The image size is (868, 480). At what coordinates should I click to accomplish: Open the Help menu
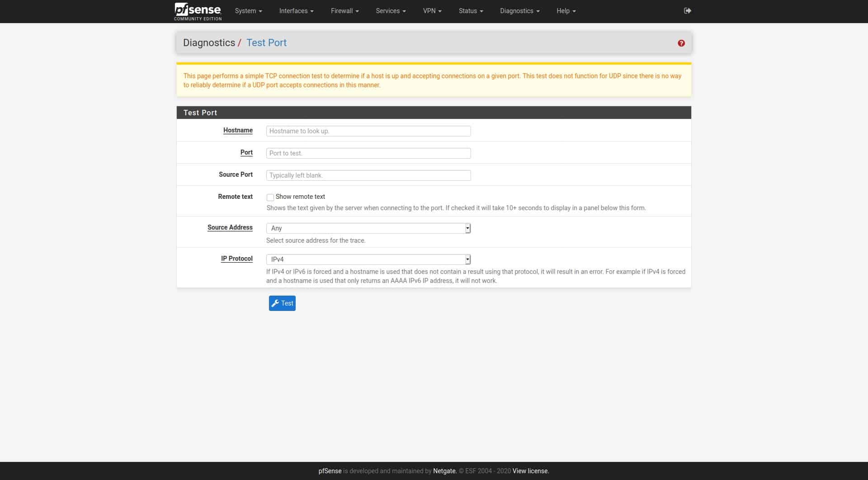click(566, 11)
